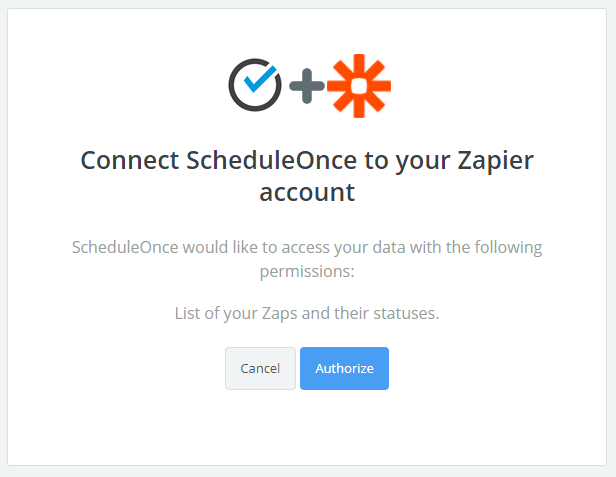Click the white center square of Zapier logo
Screen dimensions: 616x477
click(358, 86)
